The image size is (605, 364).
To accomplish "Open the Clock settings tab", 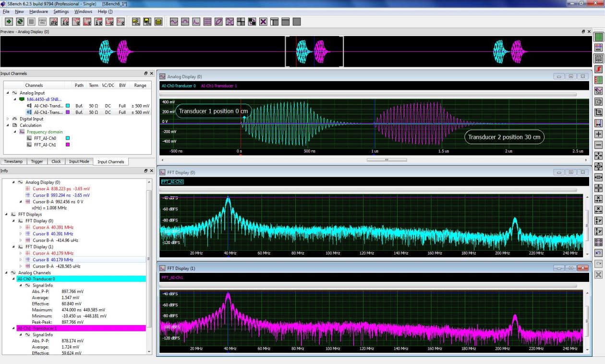I will click(56, 162).
